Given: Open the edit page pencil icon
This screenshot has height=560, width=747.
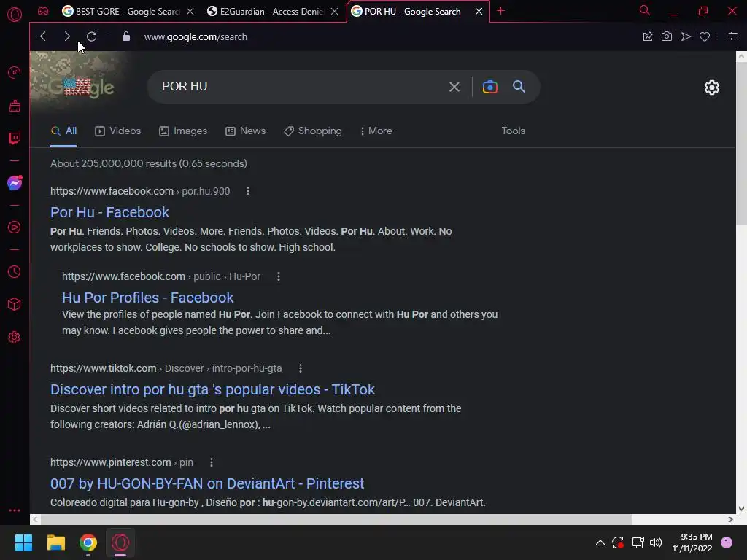Looking at the screenshot, I should (648, 36).
